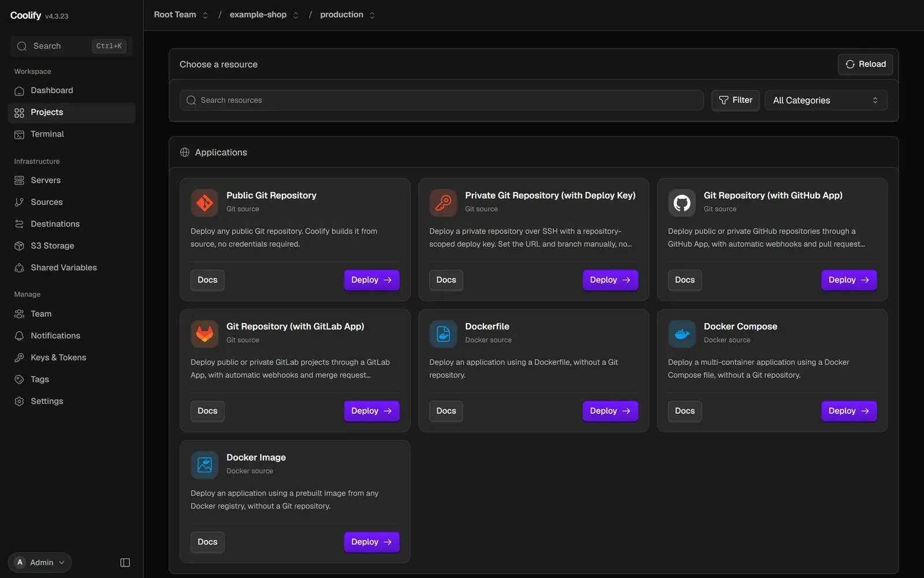924x578 pixels.
Task: Reload the resource list
Action: pyautogui.click(x=865, y=64)
